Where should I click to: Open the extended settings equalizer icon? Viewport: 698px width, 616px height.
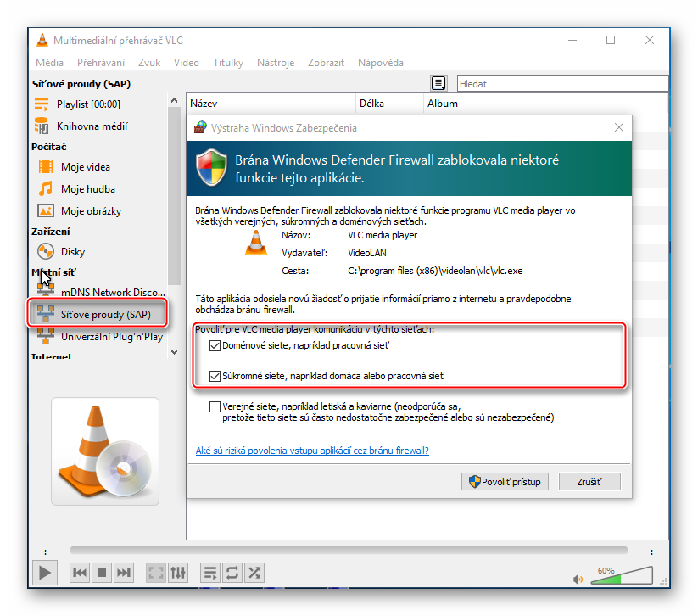[177, 573]
